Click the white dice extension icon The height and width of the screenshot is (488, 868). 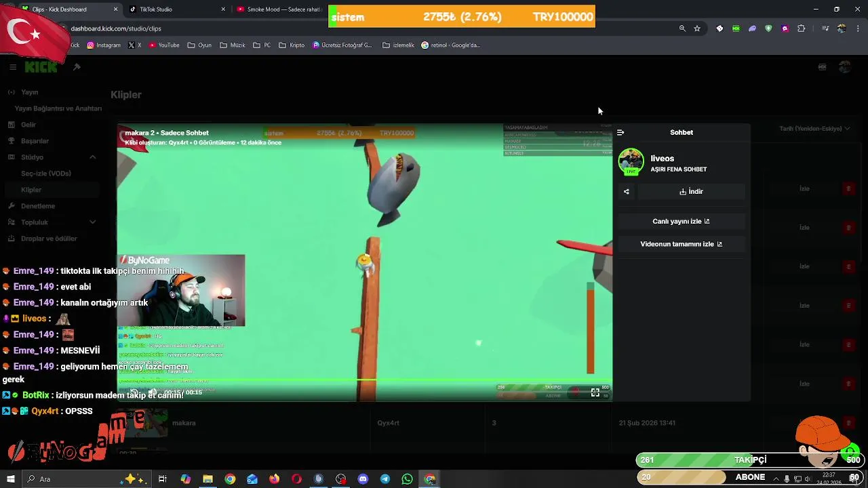tap(719, 28)
